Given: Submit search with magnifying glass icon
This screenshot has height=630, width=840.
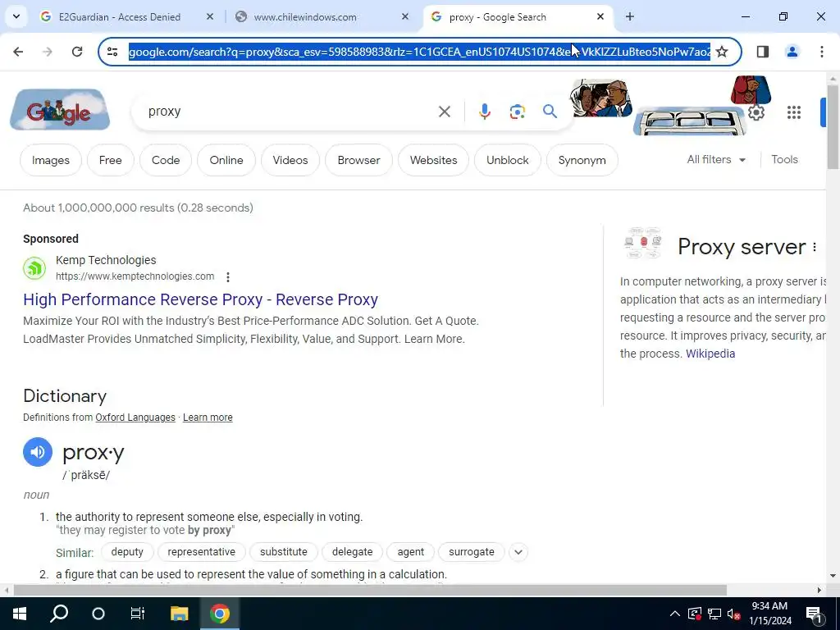Looking at the screenshot, I should (x=550, y=112).
